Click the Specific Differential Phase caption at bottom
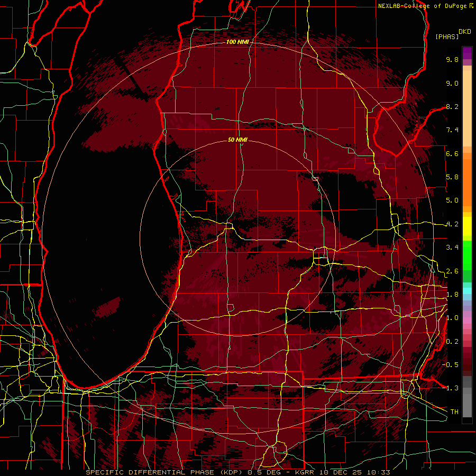This screenshot has width=476, height=476. click(x=237, y=472)
